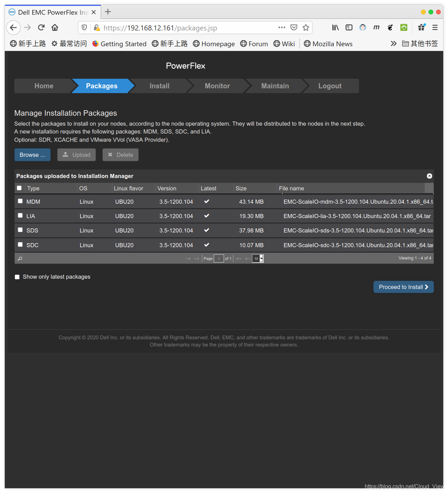Click the Upload button
Image resolution: width=448 pixels, height=493 pixels.
[76, 155]
